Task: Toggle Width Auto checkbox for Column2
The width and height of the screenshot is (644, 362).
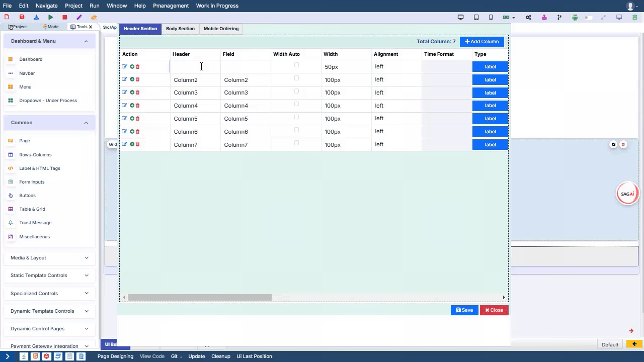Action: (x=296, y=78)
